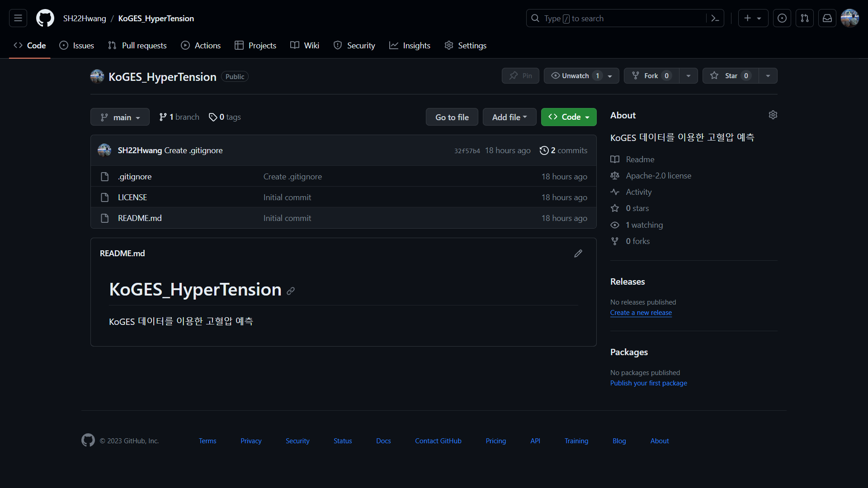This screenshot has width=868, height=488.
Task: Open About settings gear icon
Action: point(773,115)
